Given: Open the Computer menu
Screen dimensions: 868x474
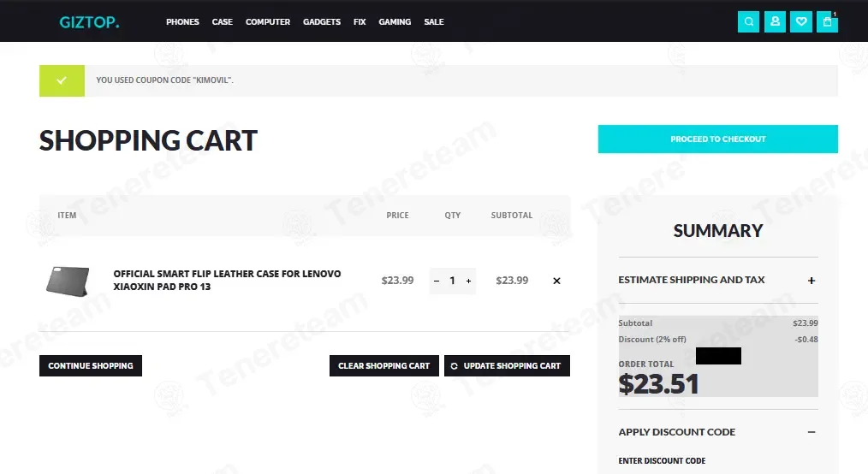Looking at the screenshot, I should point(267,22).
